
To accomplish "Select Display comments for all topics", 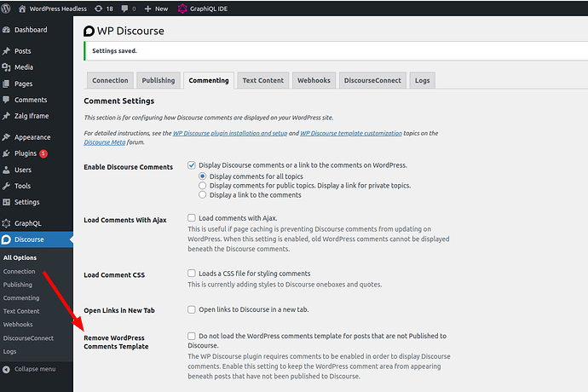I will point(203,176).
